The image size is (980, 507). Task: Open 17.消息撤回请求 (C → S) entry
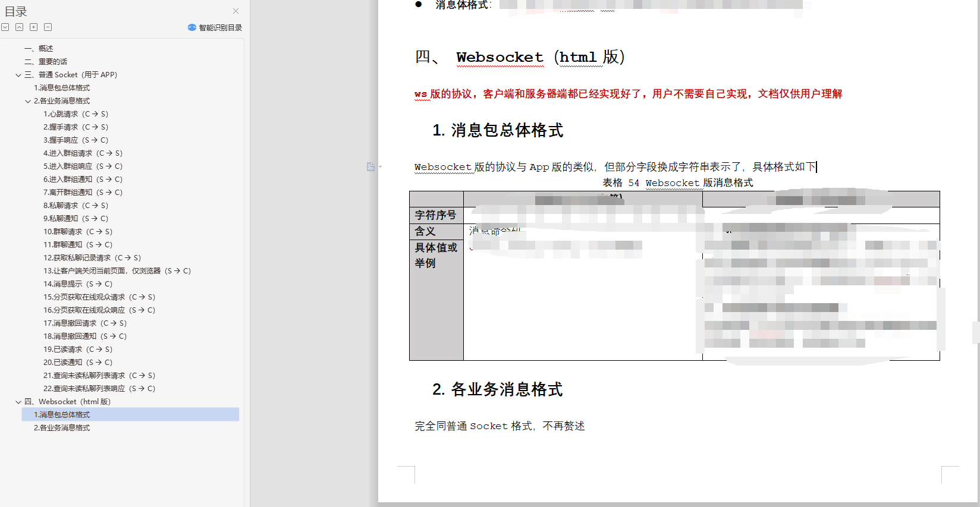tap(84, 323)
